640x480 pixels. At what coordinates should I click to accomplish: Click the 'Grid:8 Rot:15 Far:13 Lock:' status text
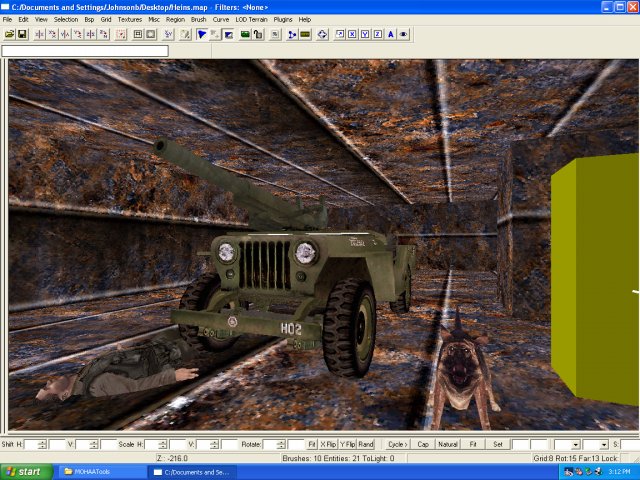tap(576, 458)
